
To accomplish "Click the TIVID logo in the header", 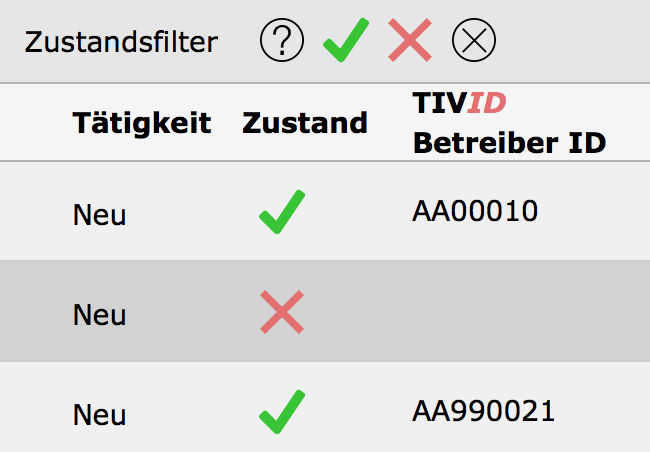I will (461, 104).
